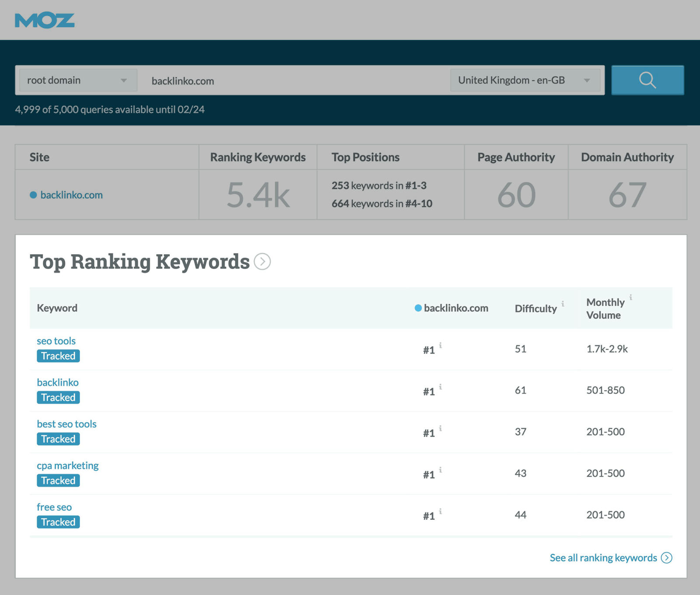Click info icon beside cpa marketing rank
700x595 pixels.
(x=441, y=470)
